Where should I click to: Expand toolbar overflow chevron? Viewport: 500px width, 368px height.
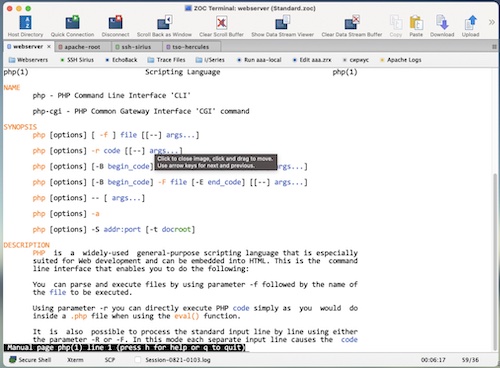click(492, 22)
